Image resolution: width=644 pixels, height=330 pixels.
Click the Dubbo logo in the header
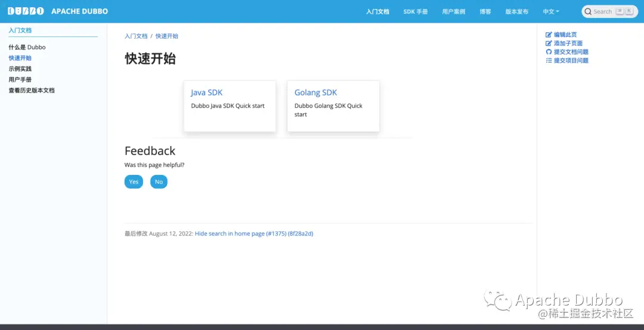[26, 11]
